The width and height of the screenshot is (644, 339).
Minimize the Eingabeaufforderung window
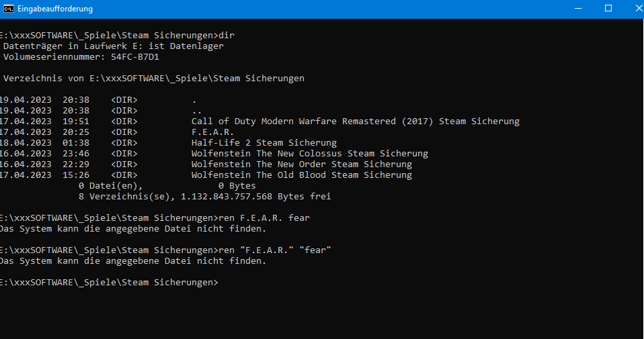[x=578, y=9]
